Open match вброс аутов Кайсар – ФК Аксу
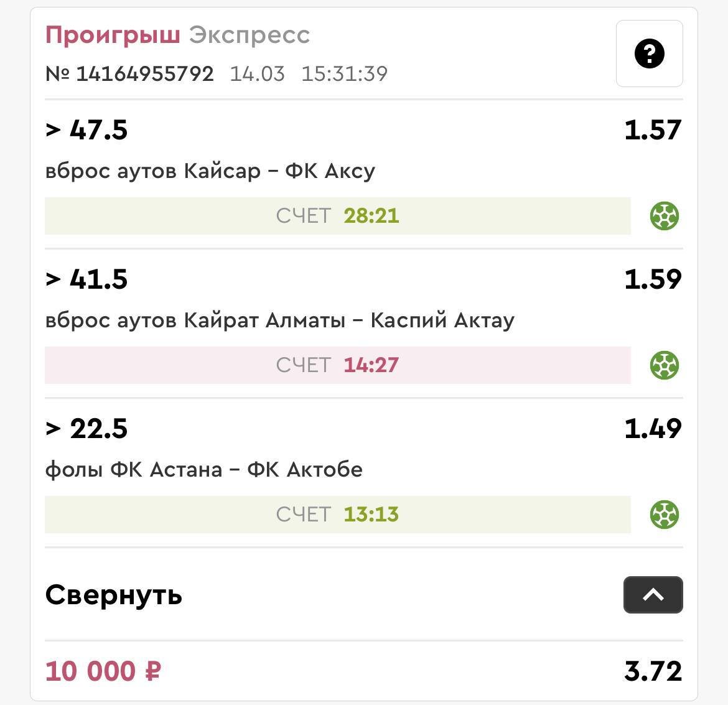The image size is (728, 705). coord(210,170)
